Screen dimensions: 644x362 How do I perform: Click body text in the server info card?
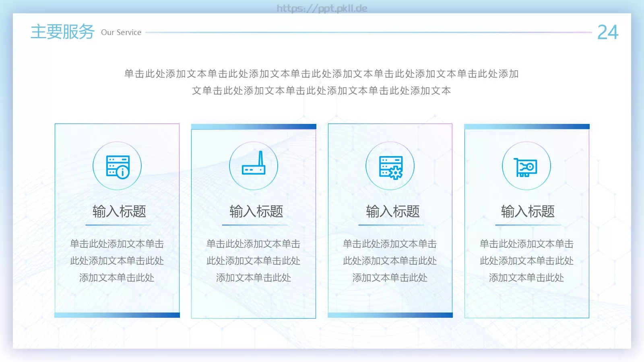click(117, 261)
